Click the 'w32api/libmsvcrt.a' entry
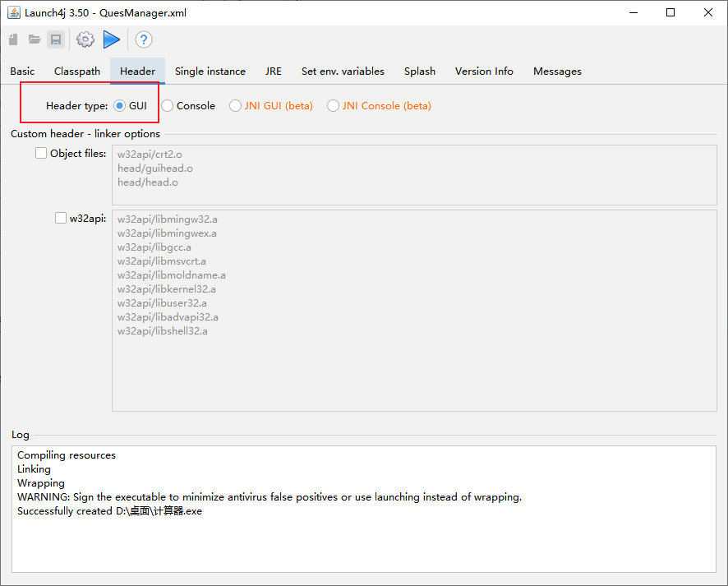 [x=162, y=261]
